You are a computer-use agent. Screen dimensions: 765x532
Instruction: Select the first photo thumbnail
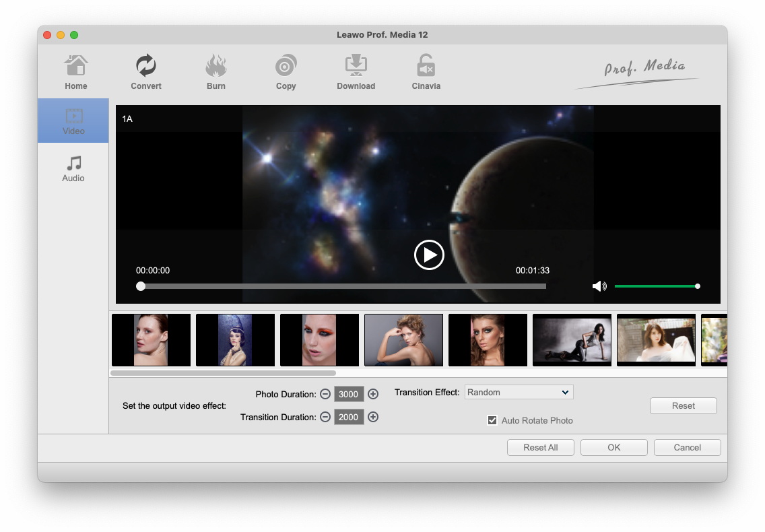click(x=151, y=340)
